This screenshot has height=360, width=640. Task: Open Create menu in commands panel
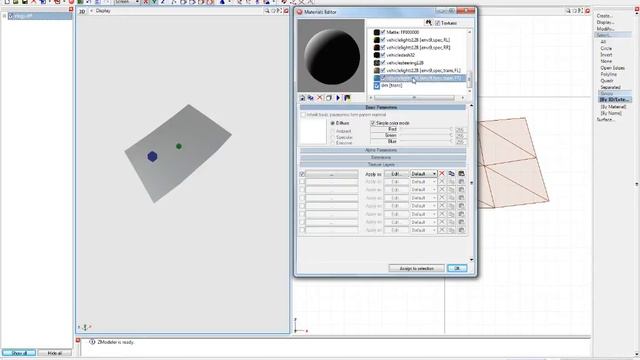604,16
